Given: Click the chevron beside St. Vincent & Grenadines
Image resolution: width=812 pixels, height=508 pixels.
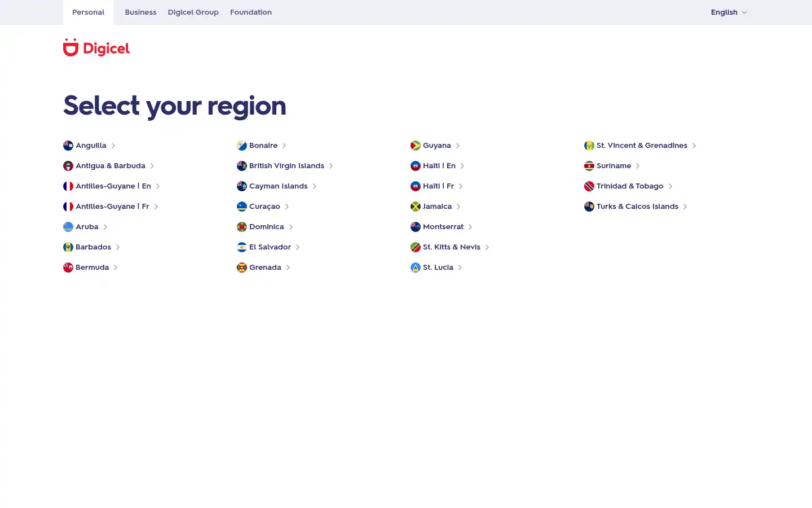Looking at the screenshot, I should click(694, 146).
